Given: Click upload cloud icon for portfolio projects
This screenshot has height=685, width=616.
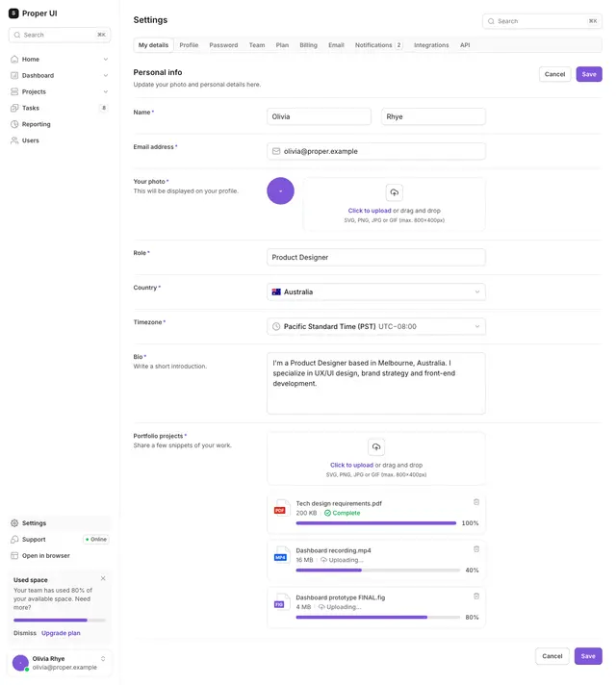Looking at the screenshot, I should tap(376, 447).
